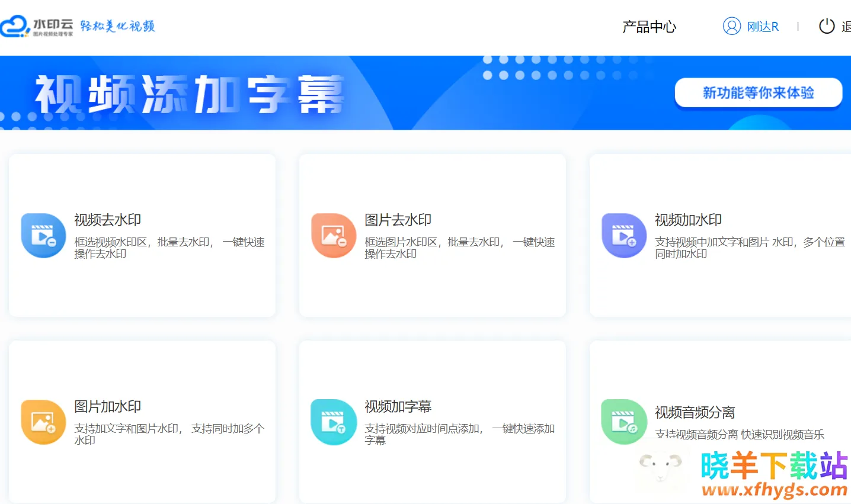Select the 视频去水印 (video watermark removal) tool icon
This screenshot has height=504, width=851.
pos(43,235)
